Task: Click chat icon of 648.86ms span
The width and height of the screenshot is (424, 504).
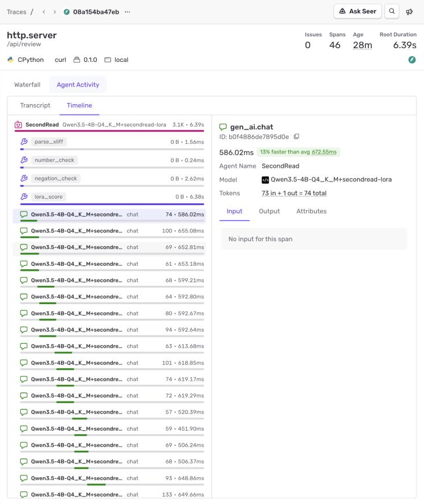Action: [x=24, y=478]
